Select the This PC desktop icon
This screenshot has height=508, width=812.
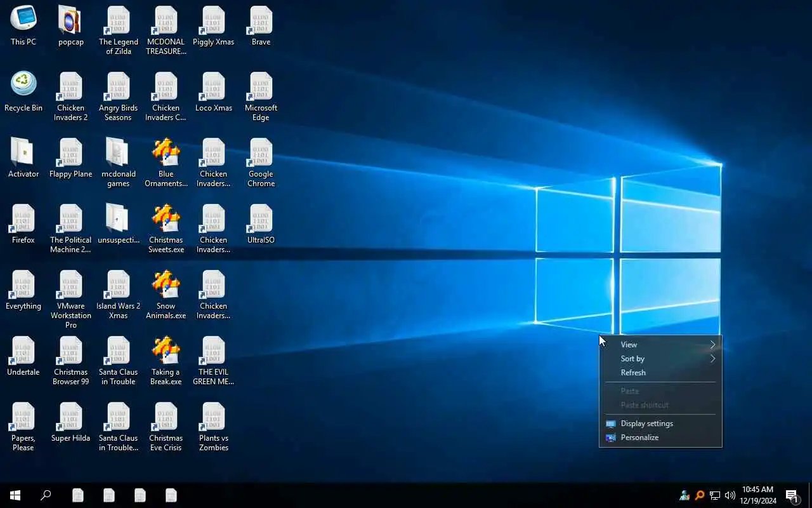tap(23, 26)
